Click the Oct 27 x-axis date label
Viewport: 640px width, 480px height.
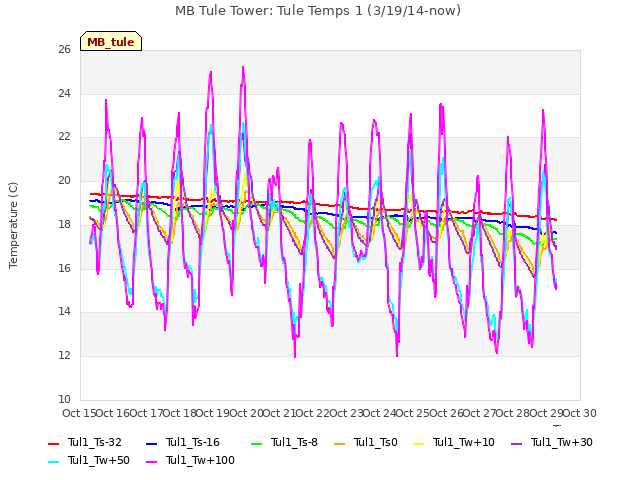click(480, 413)
